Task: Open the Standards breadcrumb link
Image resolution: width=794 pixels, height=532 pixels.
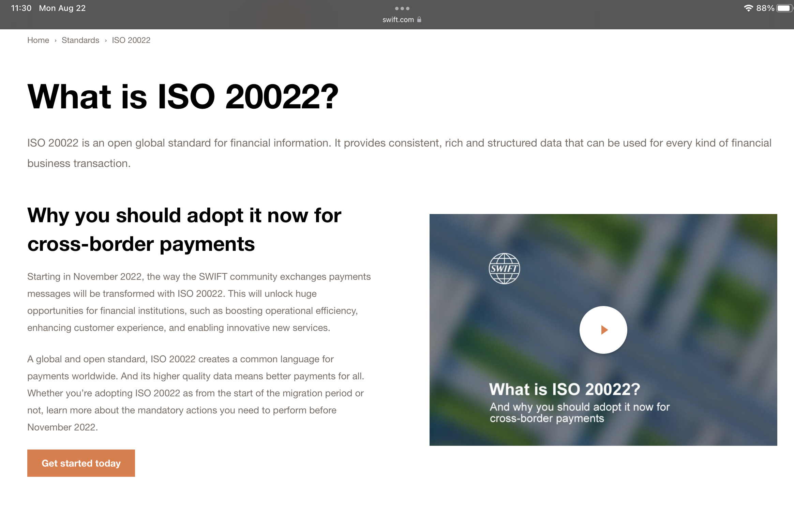Action: point(80,40)
